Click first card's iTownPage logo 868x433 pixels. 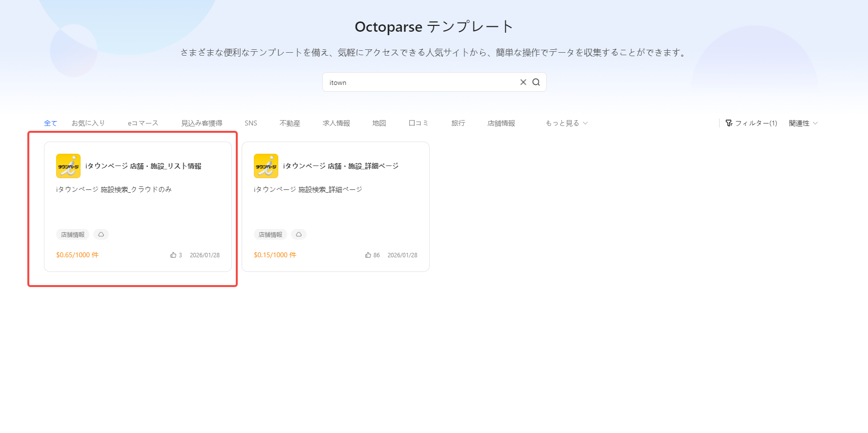tap(68, 166)
